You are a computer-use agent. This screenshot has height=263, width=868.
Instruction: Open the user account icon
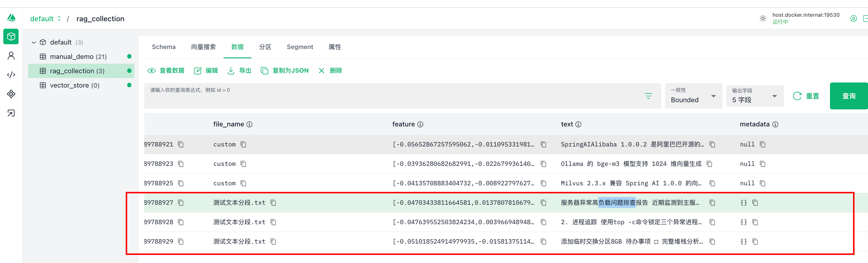coord(854,19)
